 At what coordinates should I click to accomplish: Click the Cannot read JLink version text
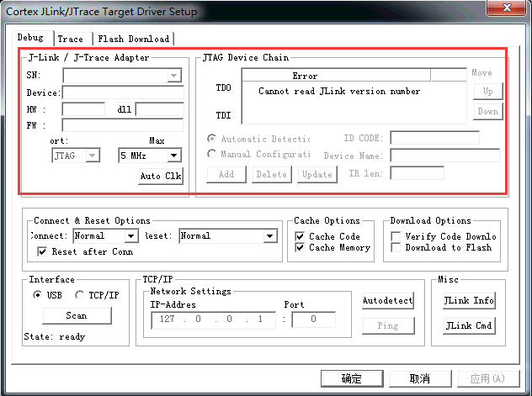point(339,91)
